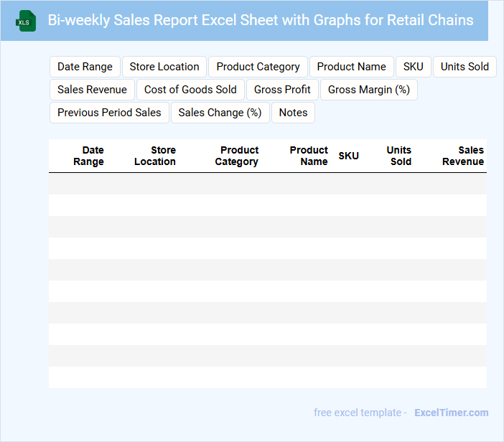Viewport: 504px width, 442px height.
Task: Click the Date Range column header
Action: tap(89, 156)
